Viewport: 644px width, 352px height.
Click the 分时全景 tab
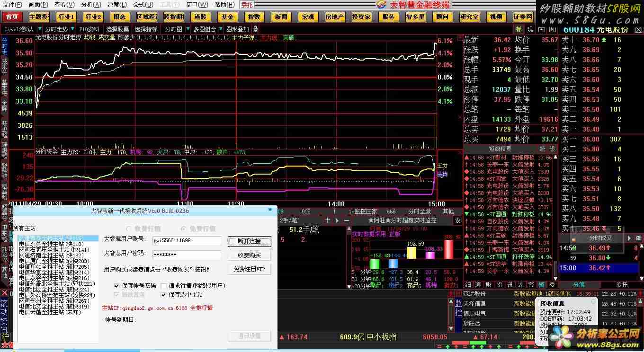click(x=420, y=211)
